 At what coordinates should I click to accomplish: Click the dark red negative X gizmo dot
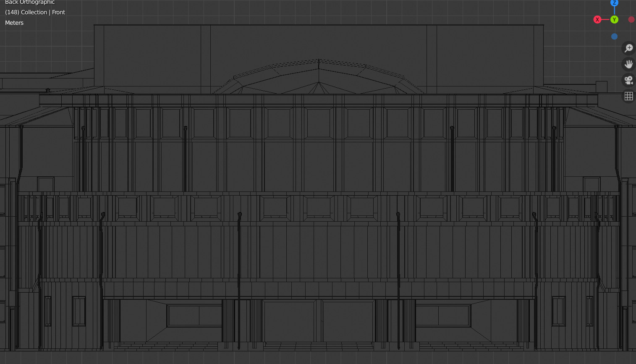pyautogui.click(x=631, y=19)
